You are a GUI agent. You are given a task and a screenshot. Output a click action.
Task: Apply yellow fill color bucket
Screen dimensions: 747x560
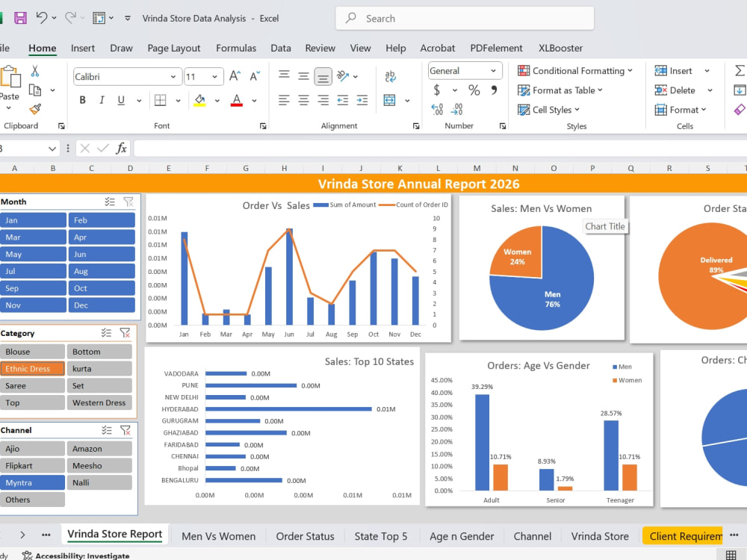[x=199, y=100]
